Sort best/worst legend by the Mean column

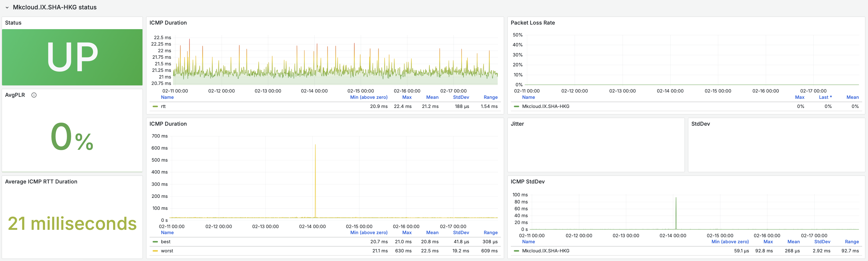(432, 233)
